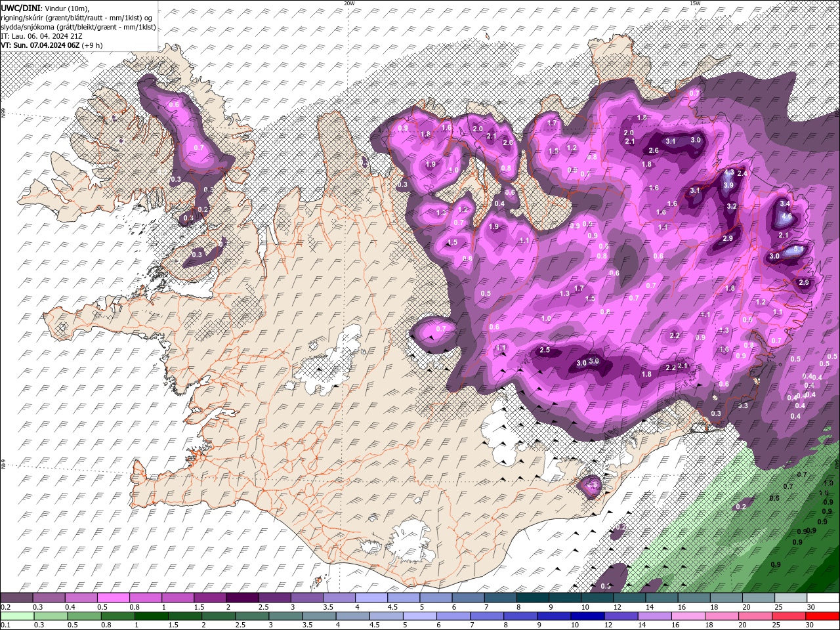This screenshot has height=630, width=840.
Task: Click the 4.3 snowfall value on the map
Action: click(729, 173)
